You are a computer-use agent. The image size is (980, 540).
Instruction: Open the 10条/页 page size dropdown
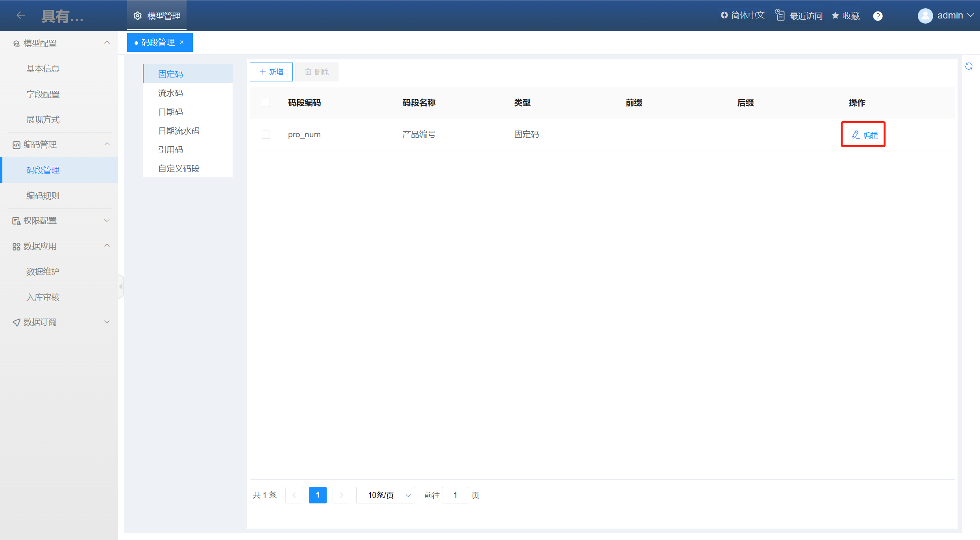[385, 495]
